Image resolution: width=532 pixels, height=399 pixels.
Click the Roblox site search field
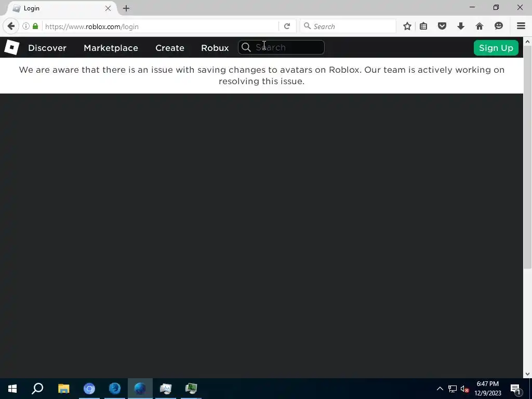[281, 47]
